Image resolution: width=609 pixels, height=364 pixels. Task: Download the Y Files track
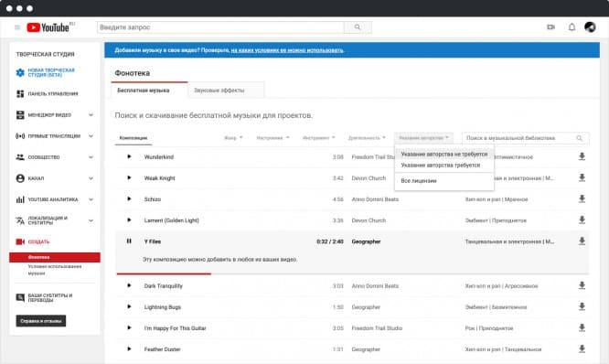click(x=582, y=241)
